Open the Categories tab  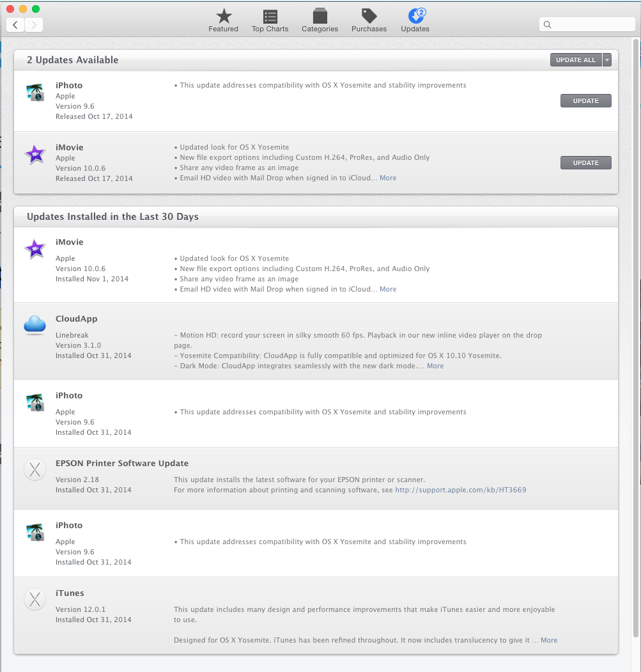(320, 20)
